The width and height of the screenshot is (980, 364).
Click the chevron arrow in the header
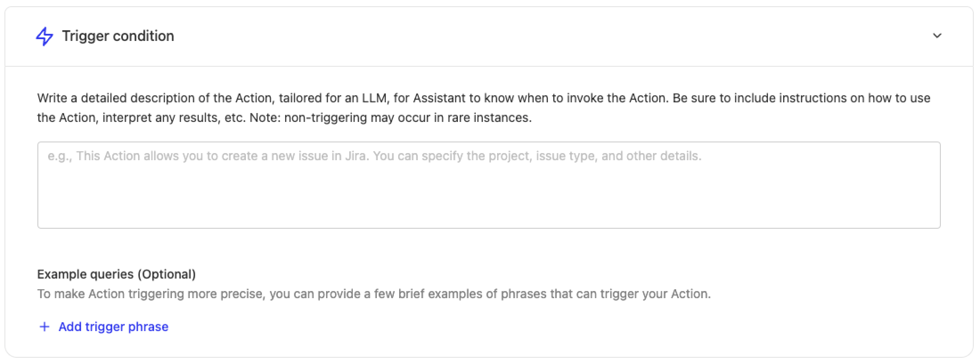(937, 36)
